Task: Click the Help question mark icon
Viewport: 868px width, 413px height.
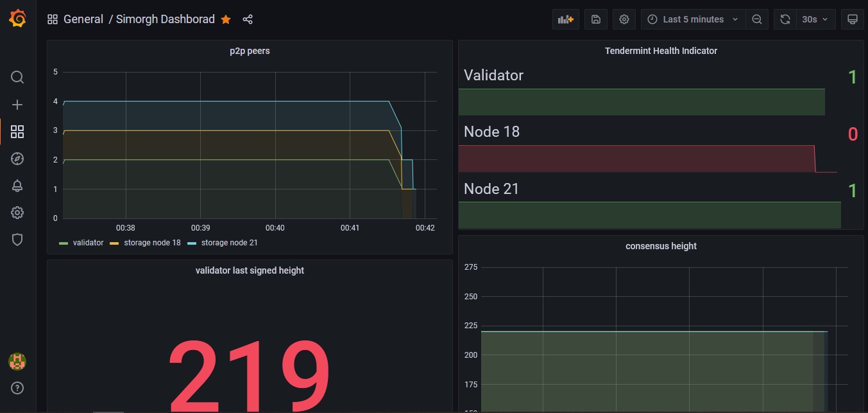Action: pyautogui.click(x=17, y=388)
